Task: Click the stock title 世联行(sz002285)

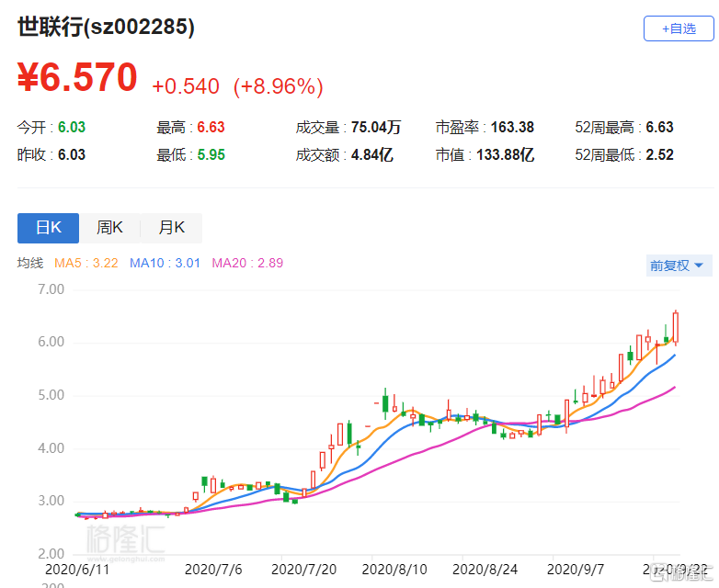Action: point(106,28)
